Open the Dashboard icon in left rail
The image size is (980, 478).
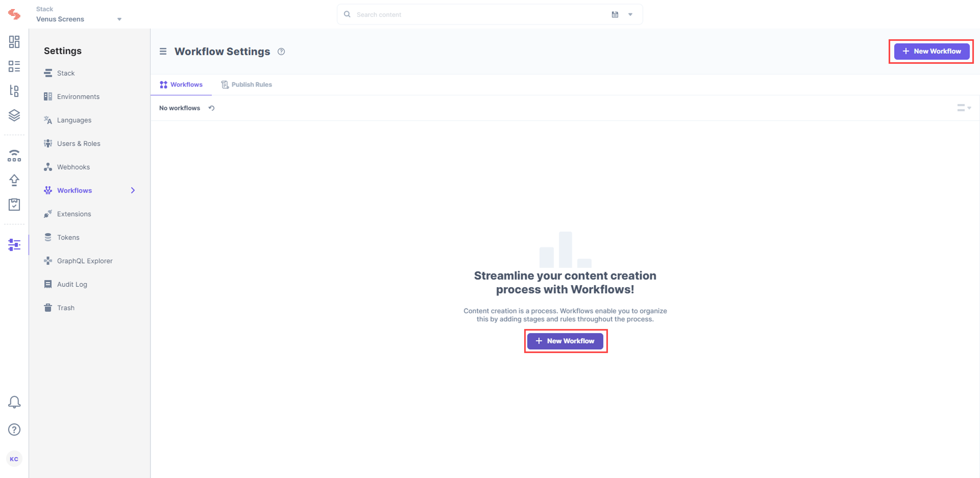14,42
